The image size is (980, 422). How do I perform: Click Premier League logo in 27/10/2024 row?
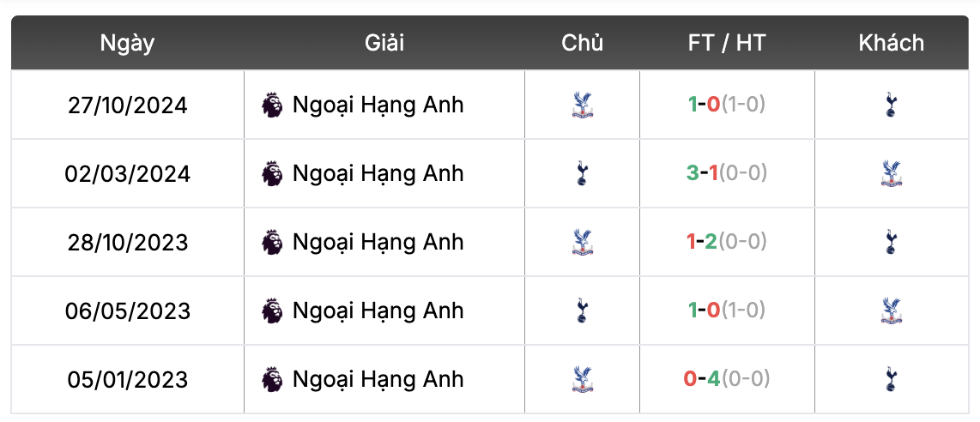[x=272, y=105]
